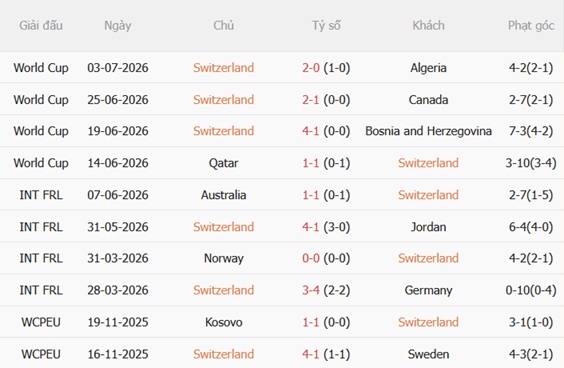Open the Australia team link

pyautogui.click(x=223, y=195)
